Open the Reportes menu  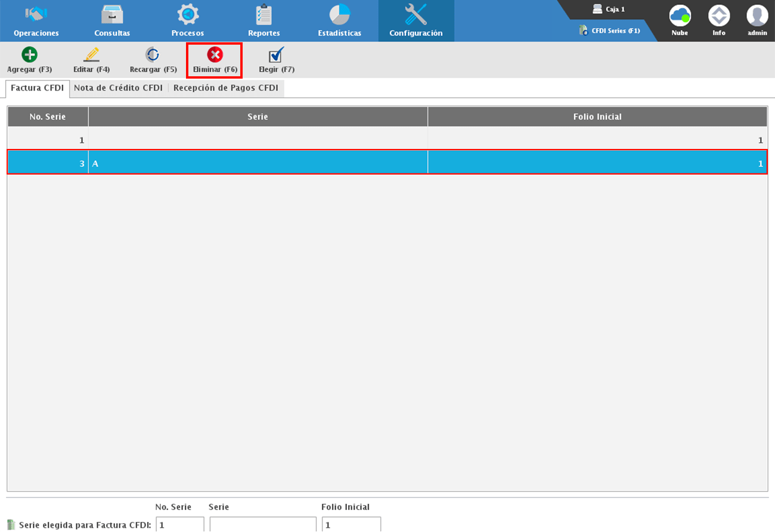coord(263,21)
